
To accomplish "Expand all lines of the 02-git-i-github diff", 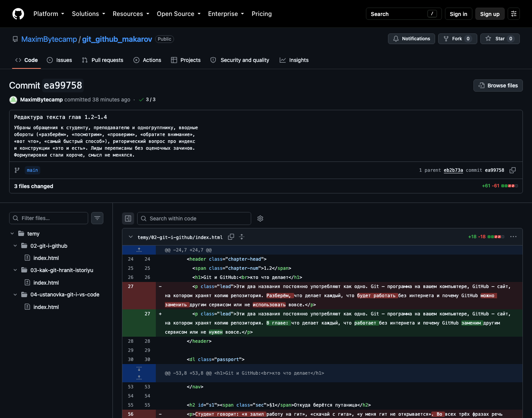I will pos(242,237).
